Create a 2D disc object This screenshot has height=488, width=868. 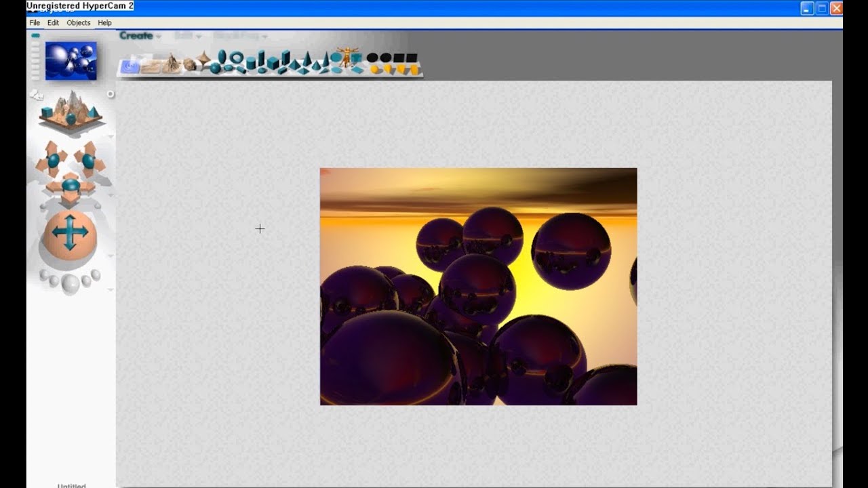pyautogui.click(x=336, y=57)
